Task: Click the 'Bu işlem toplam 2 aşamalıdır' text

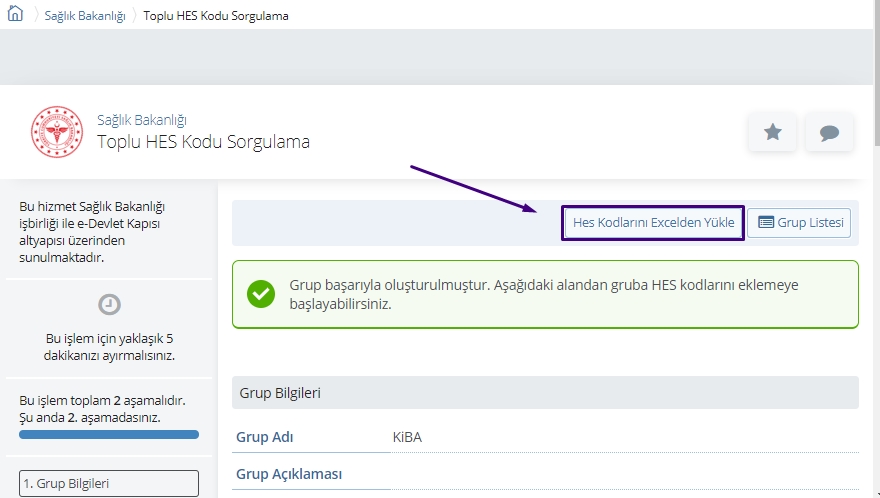Action: click(102, 400)
